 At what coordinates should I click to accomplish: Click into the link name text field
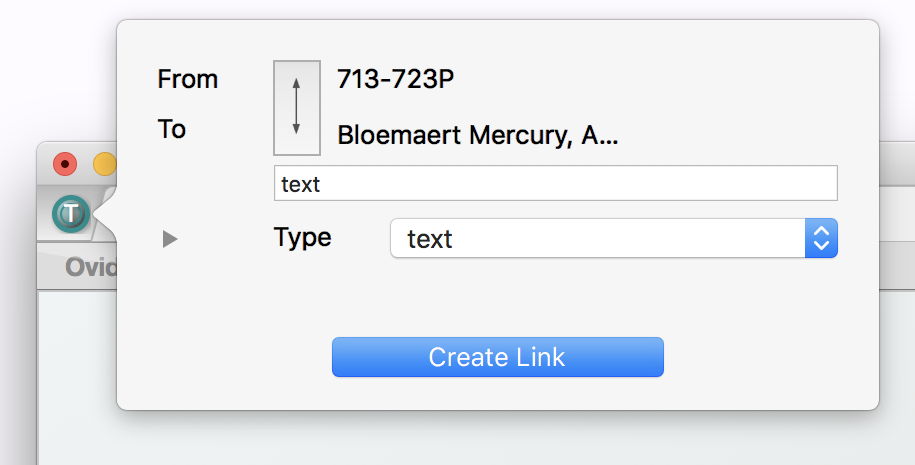[555, 184]
